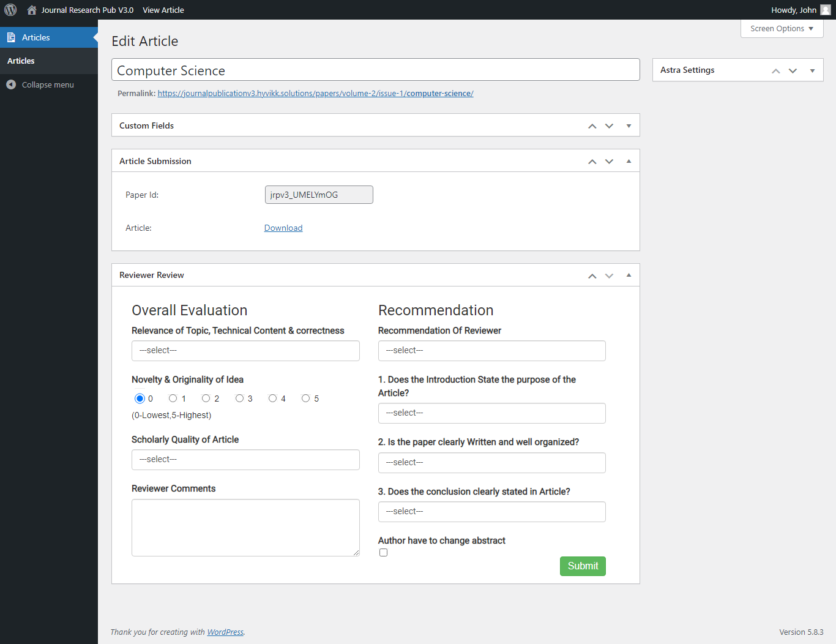Open View Article in admin bar

click(163, 10)
